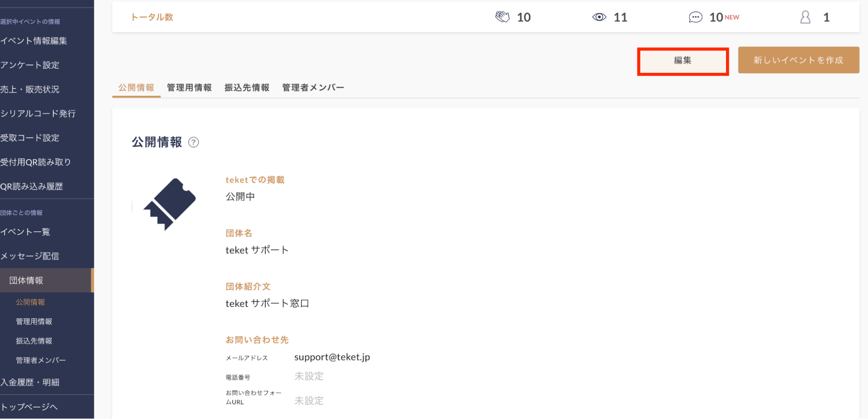Open メッセージ配信 in the sidebar
Screen dimensions: 868x419
[30, 256]
